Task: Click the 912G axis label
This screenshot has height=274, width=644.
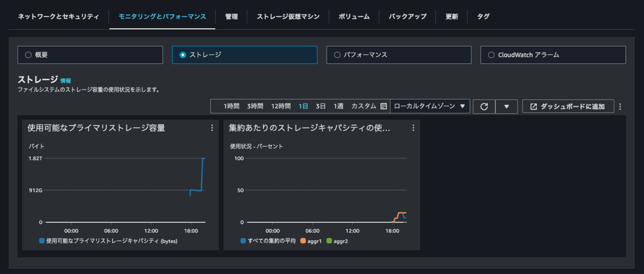Action: click(36, 190)
